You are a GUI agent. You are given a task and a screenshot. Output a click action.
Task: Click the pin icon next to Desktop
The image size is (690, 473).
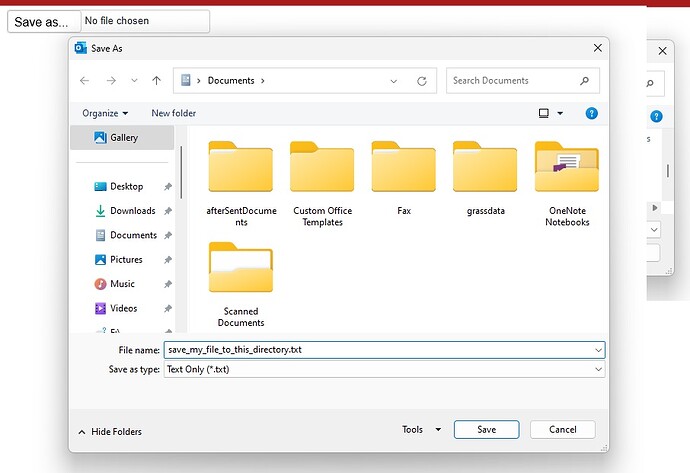[168, 187]
